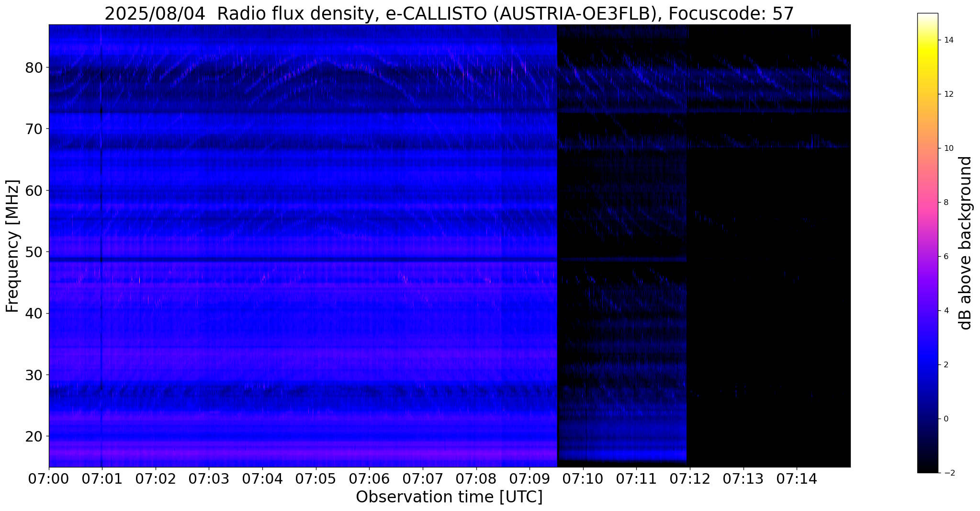
Task: Click the 20 MHz frequency tick label
Action: pos(34,436)
